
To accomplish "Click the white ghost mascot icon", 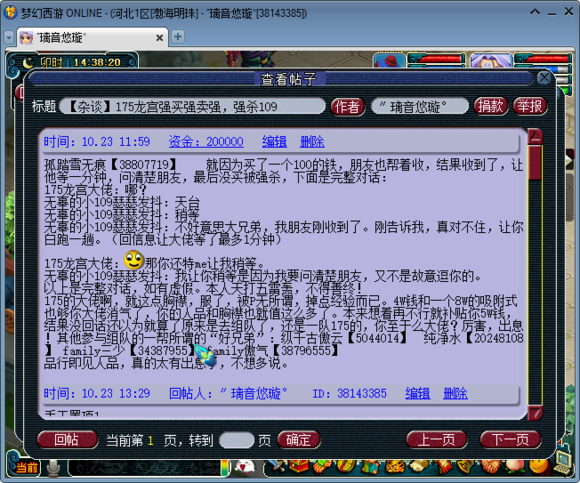I will [x=245, y=467].
